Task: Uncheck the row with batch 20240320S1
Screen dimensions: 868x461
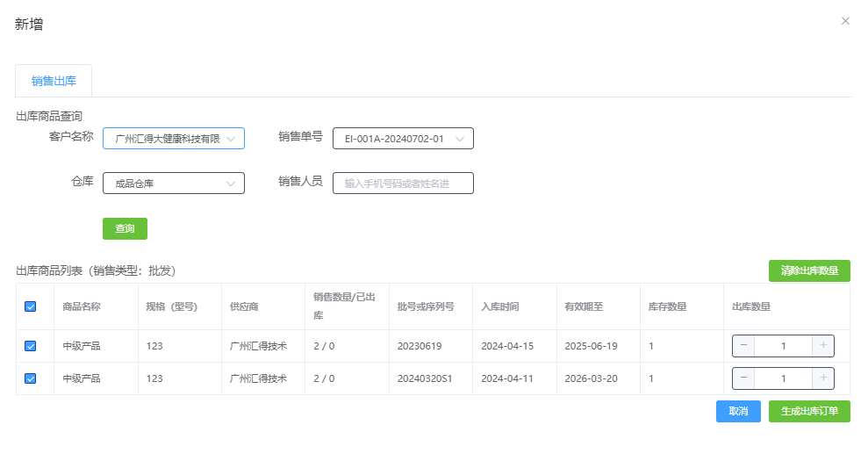Action: click(x=31, y=378)
